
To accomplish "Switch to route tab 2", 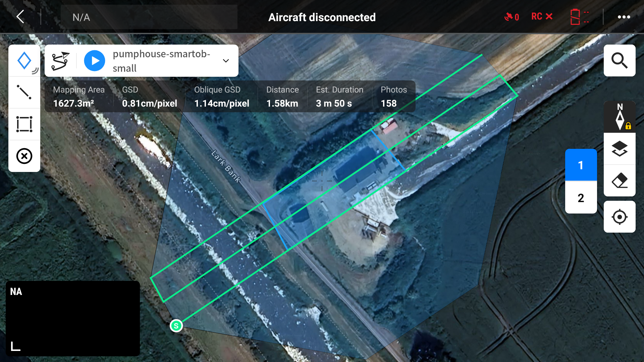I will (x=581, y=198).
